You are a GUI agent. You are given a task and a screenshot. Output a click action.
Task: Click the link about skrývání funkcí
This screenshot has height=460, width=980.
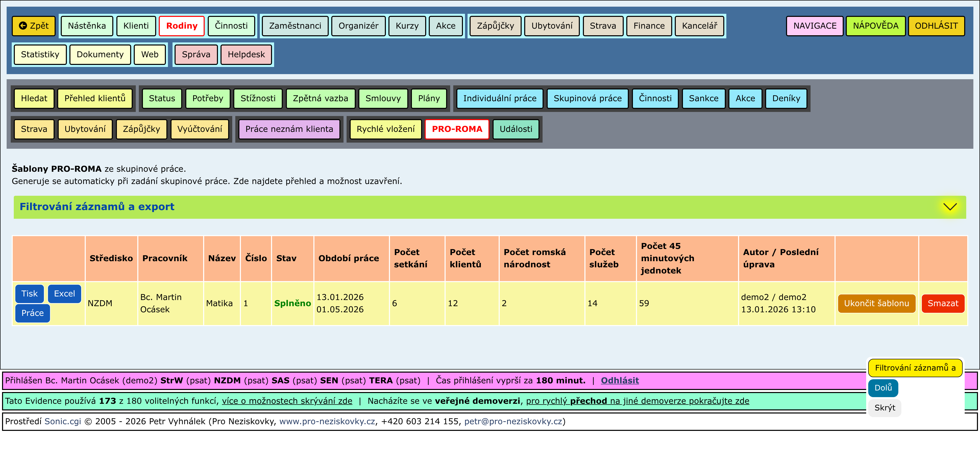(287, 401)
